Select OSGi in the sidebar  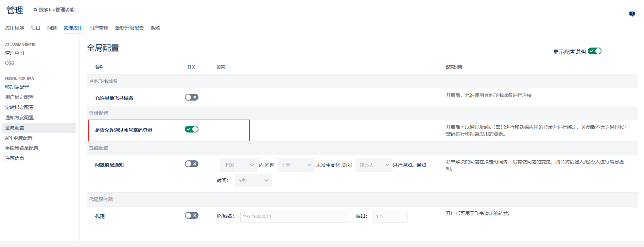[x=10, y=63]
